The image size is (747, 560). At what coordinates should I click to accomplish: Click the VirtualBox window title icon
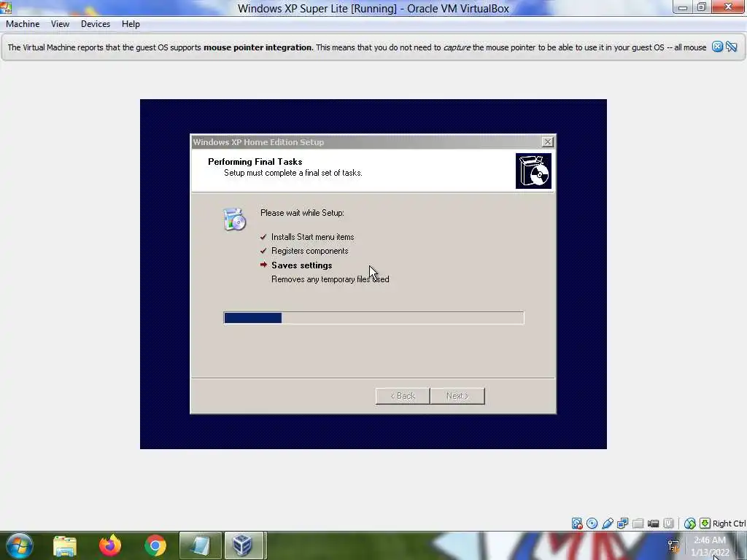(x=6, y=7)
